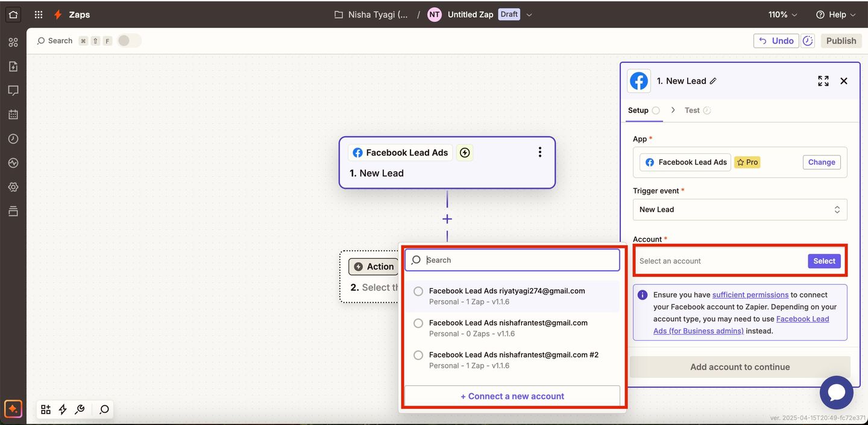Open the activity status pulse icon
This screenshot has height=425, width=868.
[13, 163]
